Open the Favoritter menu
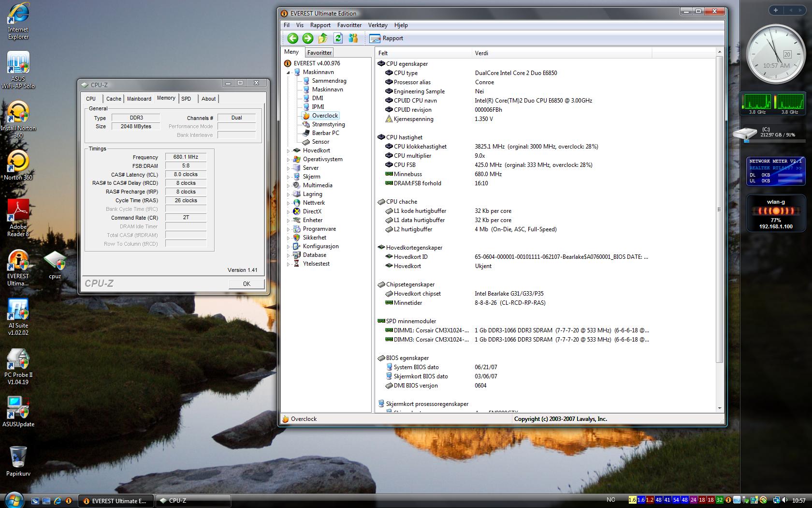Screen dimensions: 812x508 349,25
